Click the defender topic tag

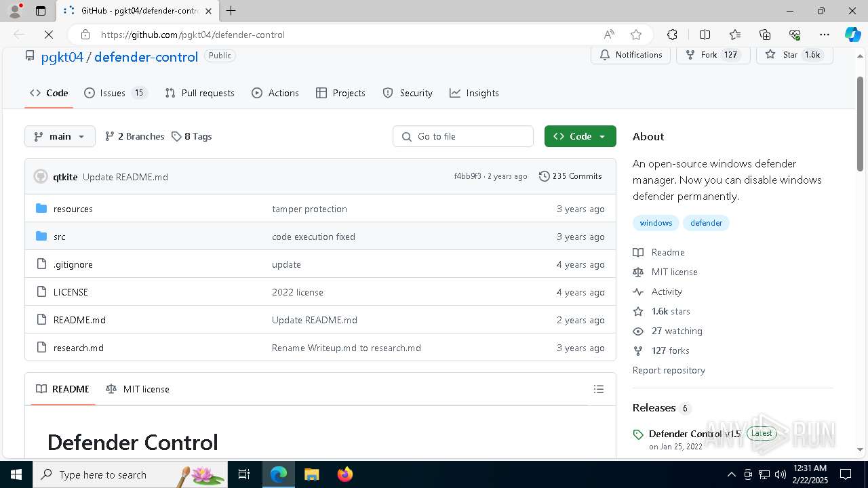point(706,223)
